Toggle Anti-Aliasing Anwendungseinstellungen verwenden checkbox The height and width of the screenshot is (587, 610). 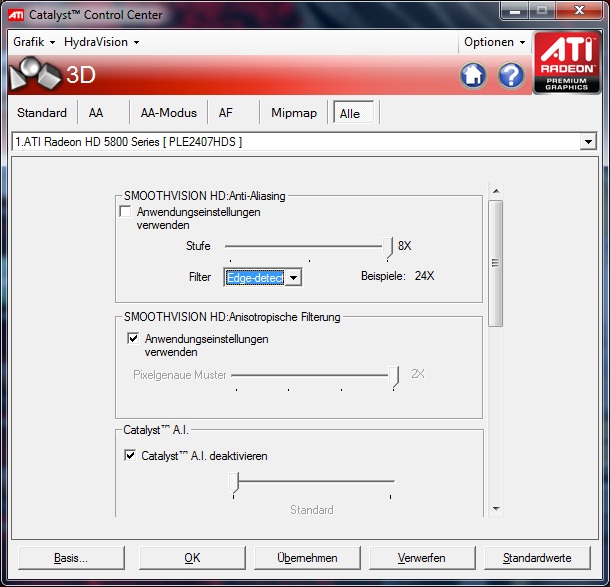tap(125, 212)
